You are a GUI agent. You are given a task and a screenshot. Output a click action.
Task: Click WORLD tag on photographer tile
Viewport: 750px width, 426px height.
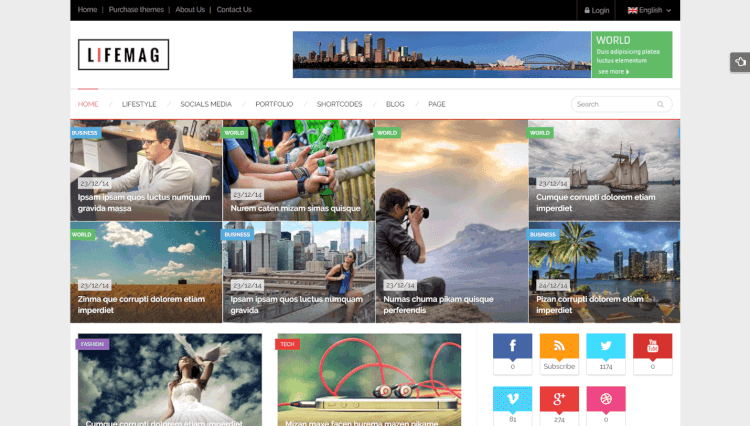pos(387,133)
